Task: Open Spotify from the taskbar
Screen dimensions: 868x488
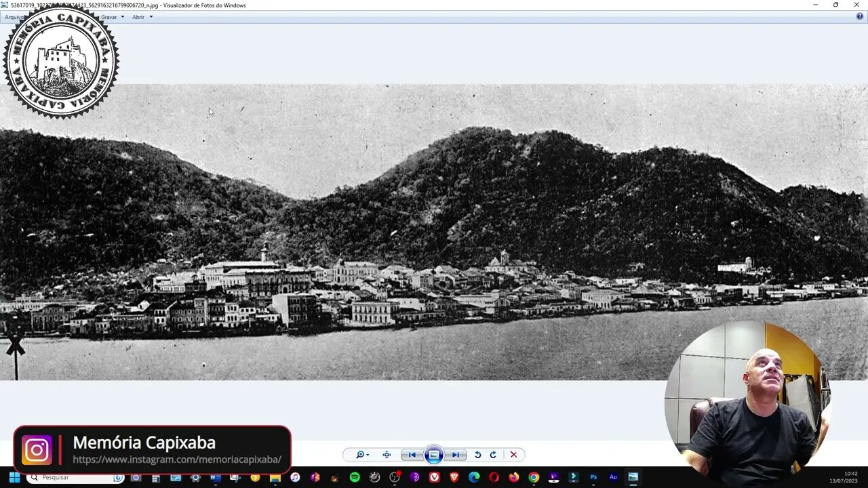Action: point(355,477)
